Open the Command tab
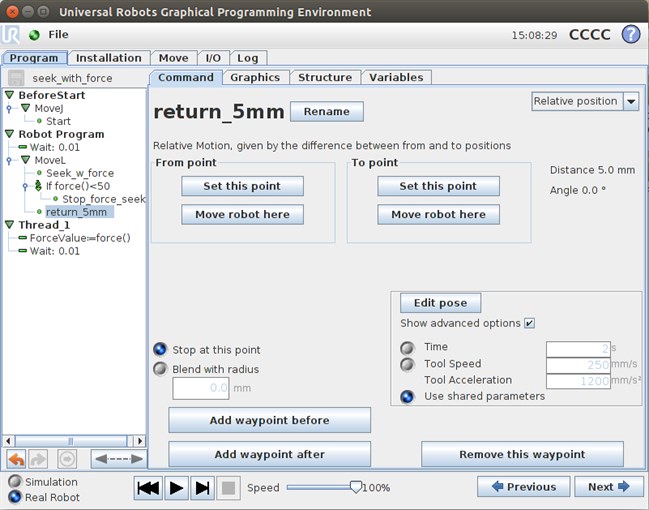The width and height of the screenshot is (649, 510). [x=186, y=77]
